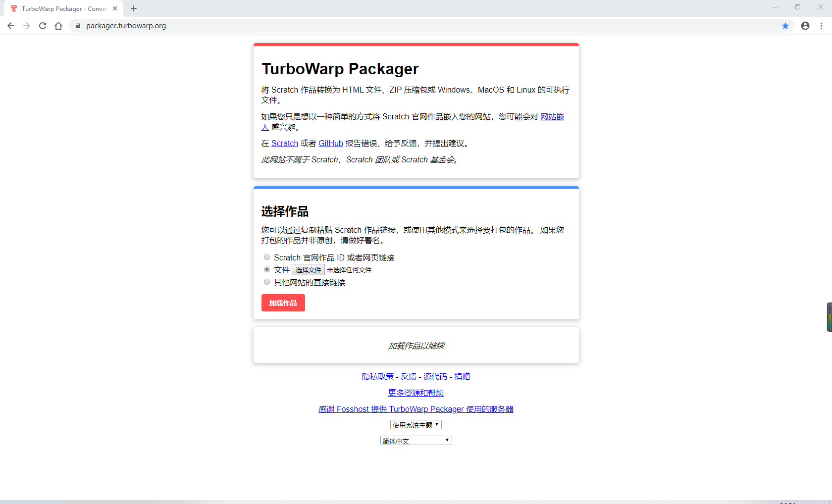Minimize the browser window
Screen dimensions: 832x504
pyautogui.click(x=775, y=7)
